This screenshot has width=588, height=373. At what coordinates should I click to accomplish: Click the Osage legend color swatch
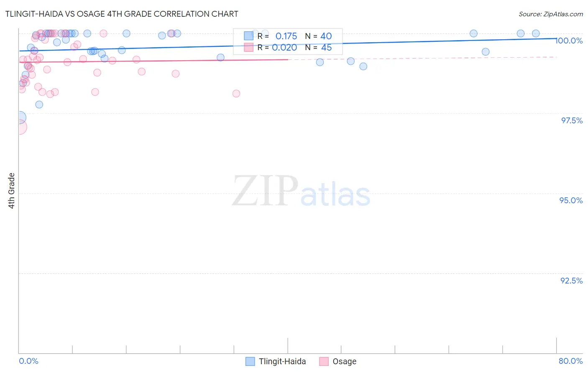[324, 361]
